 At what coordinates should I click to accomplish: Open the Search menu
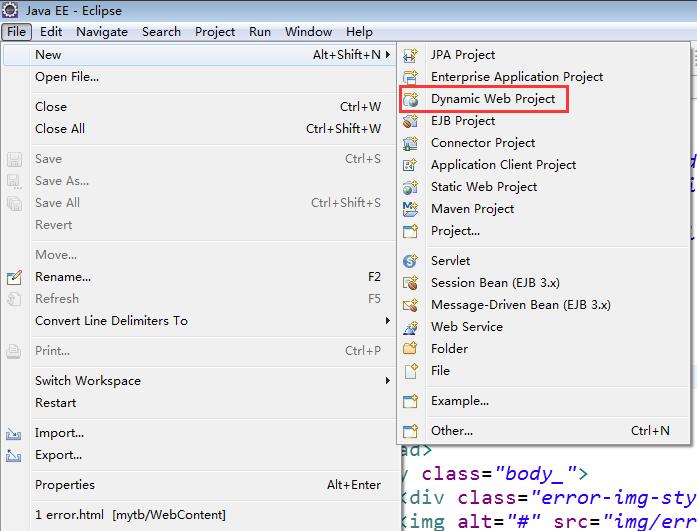pyautogui.click(x=161, y=32)
